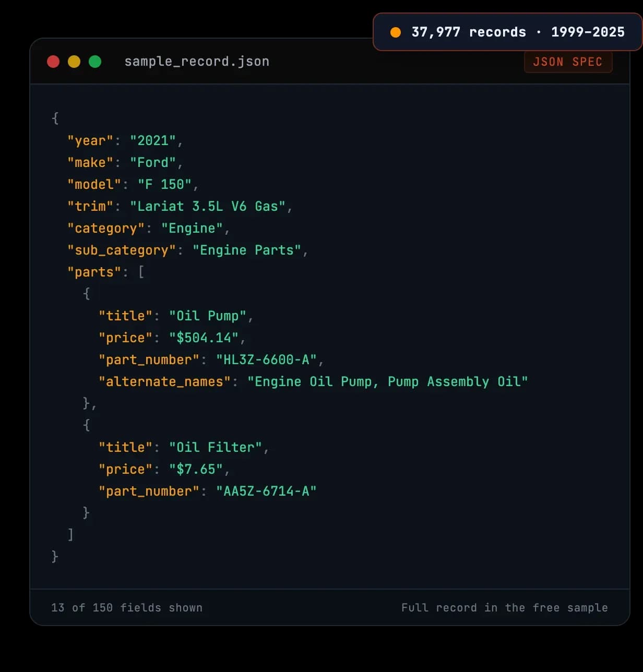The height and width of the screenshot is (672, 643).
Task: Click the "trim" key
Action: (x=90, y=207)
